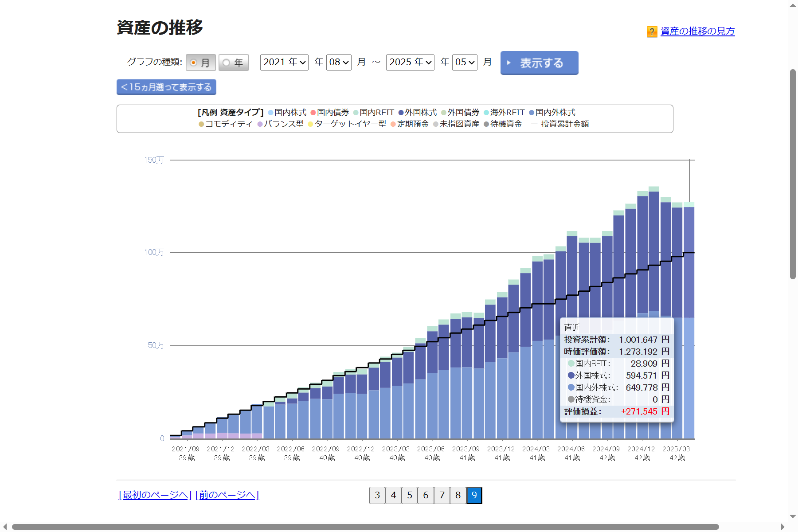Image resolution: width=798 pixels, height=532 pixels.
Task: Click the 表示する button
Action: point(539,63)
